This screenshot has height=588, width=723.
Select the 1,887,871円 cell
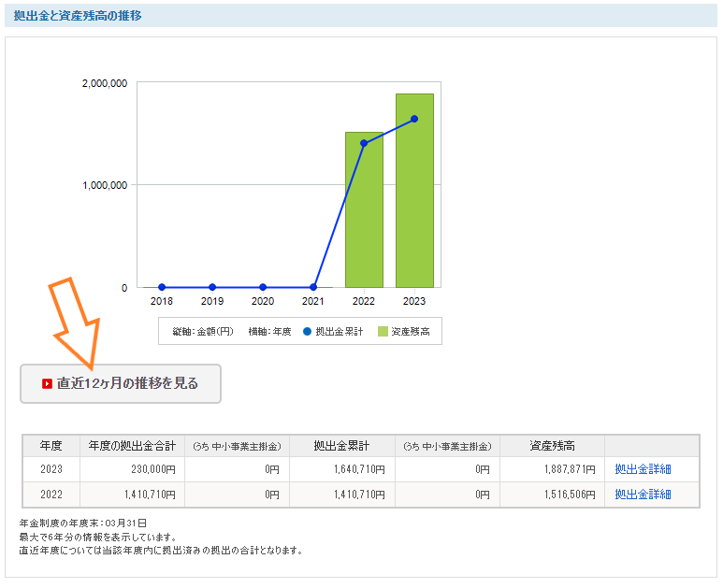553,469
